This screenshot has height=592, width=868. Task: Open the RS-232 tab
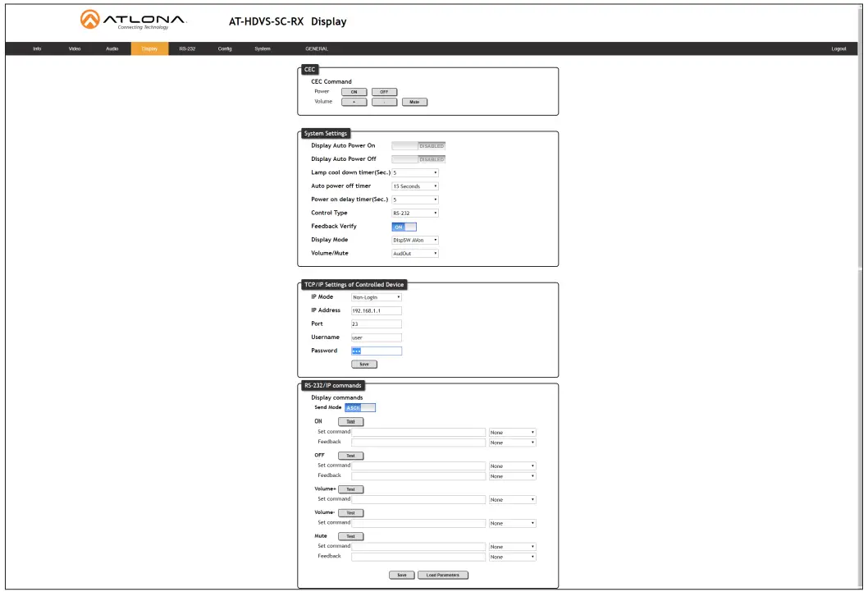click(187, 48)
